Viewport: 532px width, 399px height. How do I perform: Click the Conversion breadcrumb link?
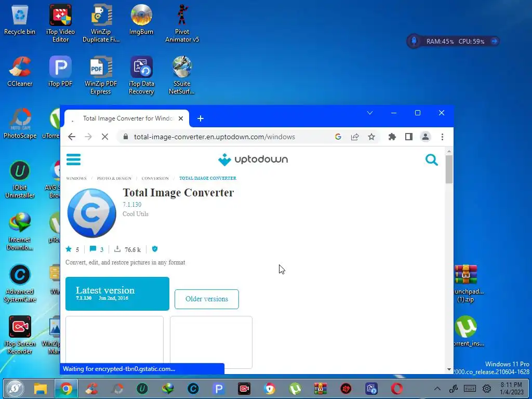(155, 178)
